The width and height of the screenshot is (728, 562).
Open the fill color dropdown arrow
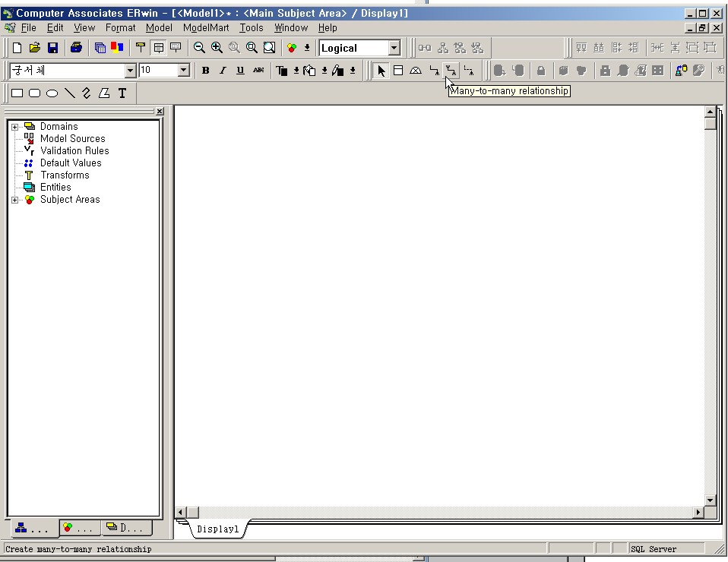pyautogui.click(x=324, y=71)
